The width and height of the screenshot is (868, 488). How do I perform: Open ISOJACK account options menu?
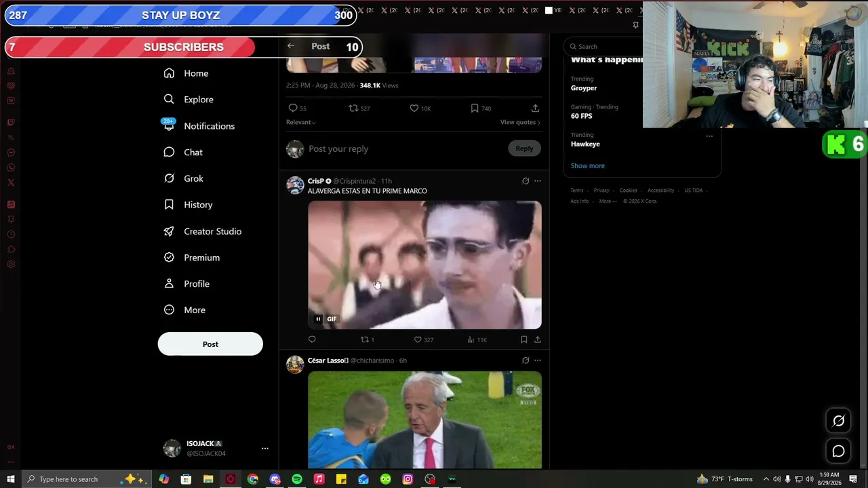coord(265,448)
